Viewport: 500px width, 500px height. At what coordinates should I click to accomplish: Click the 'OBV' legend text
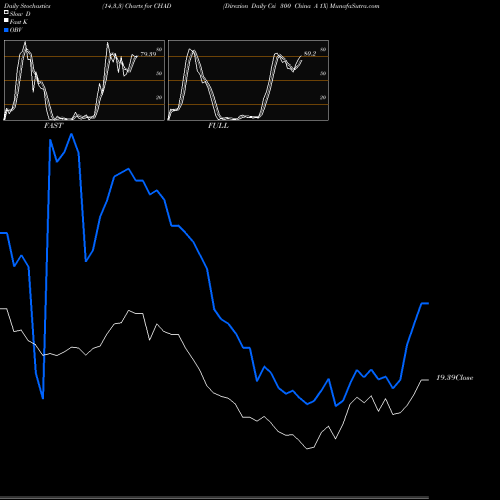[x=16, y=30]
